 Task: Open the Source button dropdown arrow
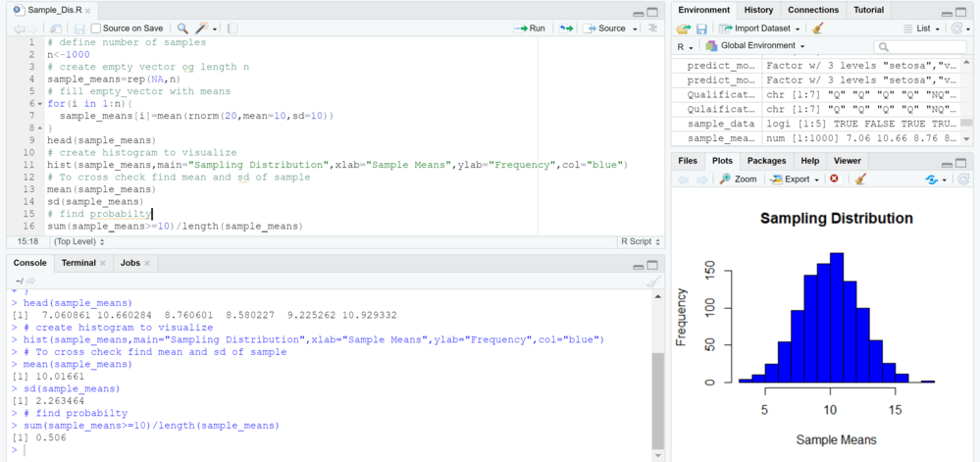[635, 28]
